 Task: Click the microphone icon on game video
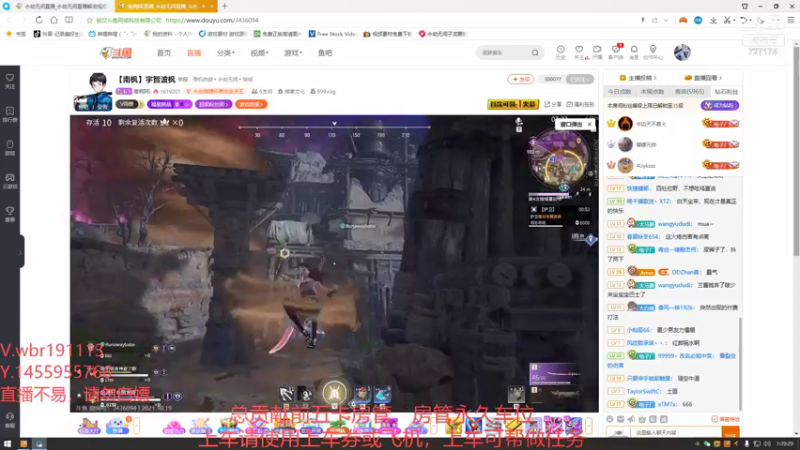tap(518, 122)
